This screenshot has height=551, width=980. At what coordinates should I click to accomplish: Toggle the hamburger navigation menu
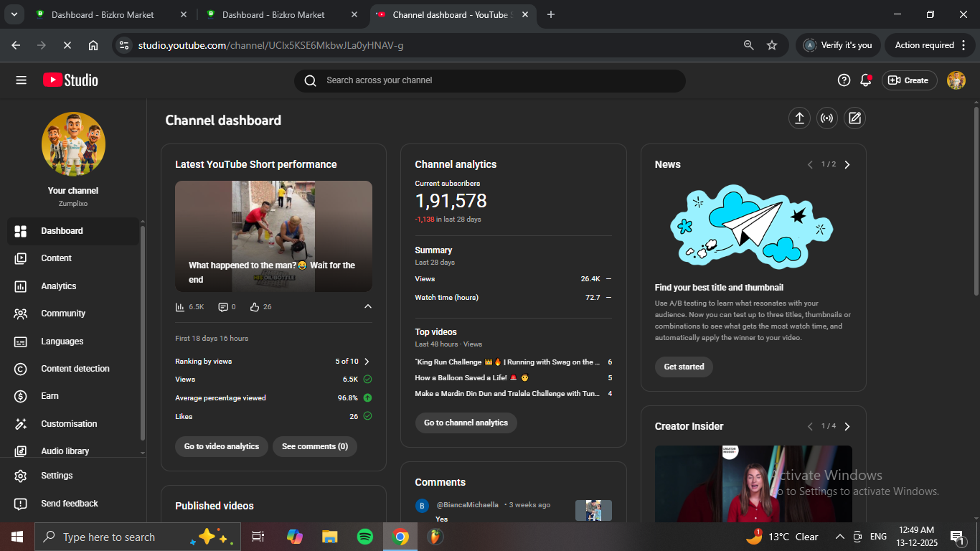[21, 80]
